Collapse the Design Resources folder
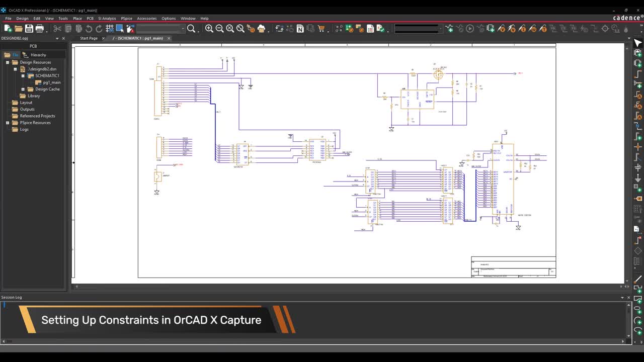Screen dimensions: 644x362 click(x=8, y=62)
